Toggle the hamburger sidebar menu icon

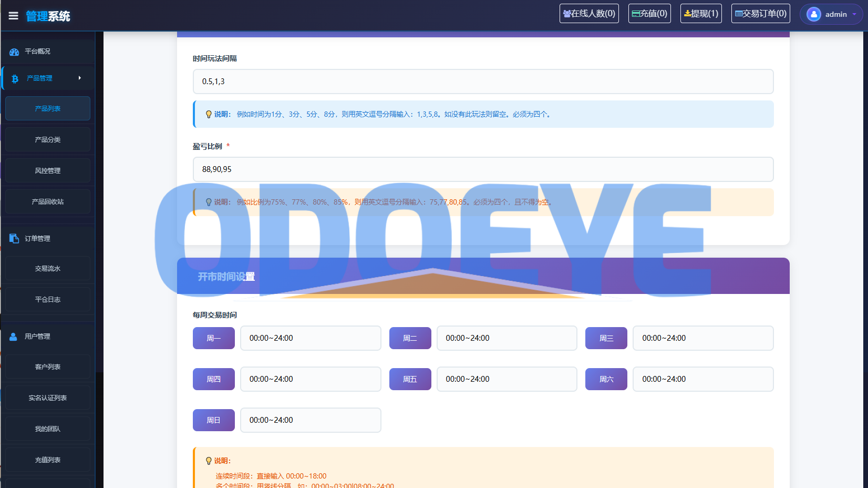coord(14,16)
